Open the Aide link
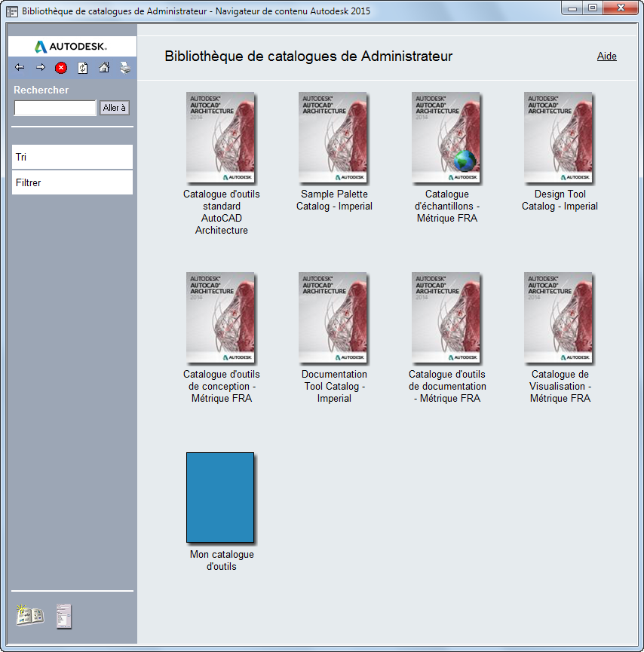This screenshot has width=644, height=652. [606, 56]
